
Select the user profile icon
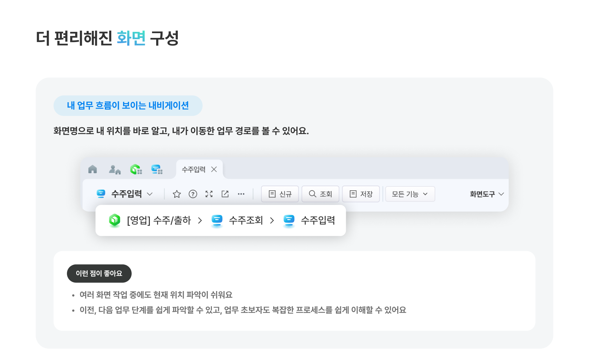click(115, 170)
